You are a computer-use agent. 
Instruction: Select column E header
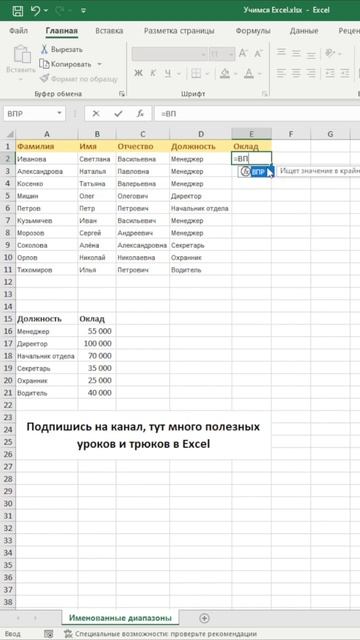251,134
